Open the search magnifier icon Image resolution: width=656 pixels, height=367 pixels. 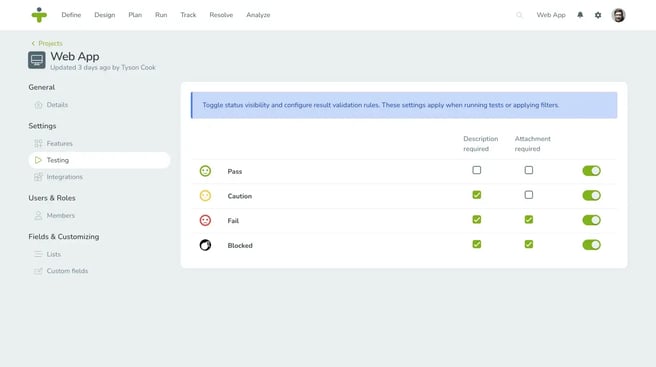pyautogui.click(x=519, y=15)
